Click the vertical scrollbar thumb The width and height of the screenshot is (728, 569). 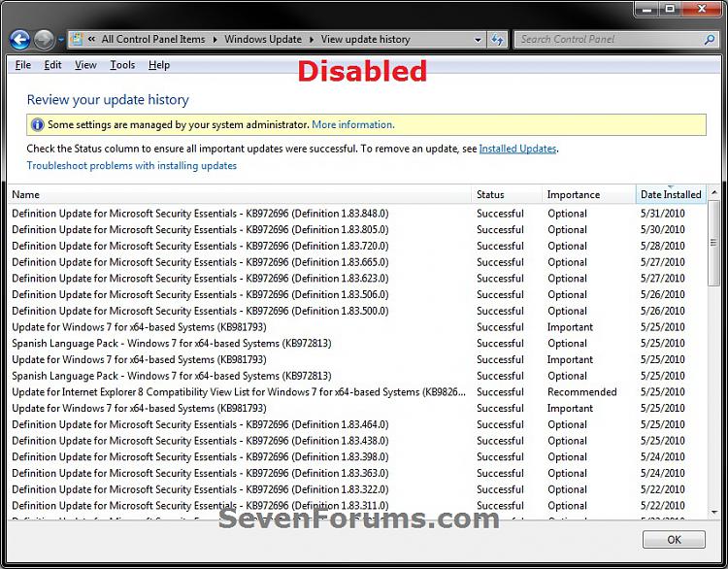tap(714, 244)
